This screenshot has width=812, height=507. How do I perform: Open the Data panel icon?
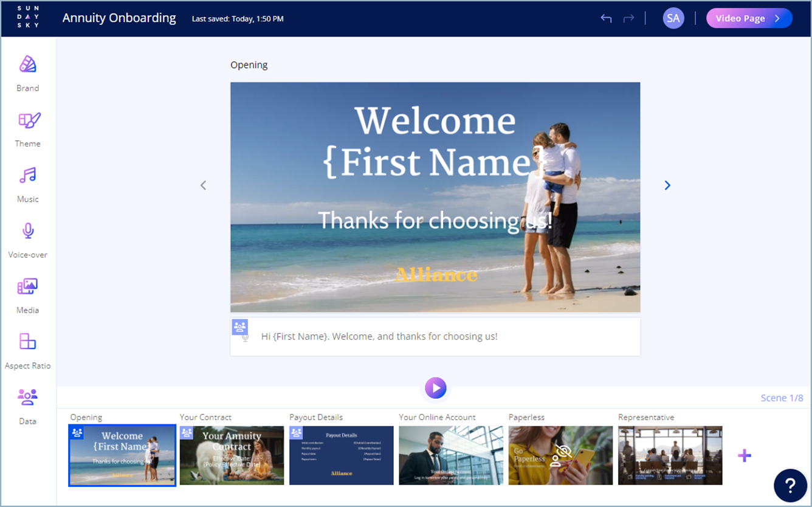tap(27, 397)
